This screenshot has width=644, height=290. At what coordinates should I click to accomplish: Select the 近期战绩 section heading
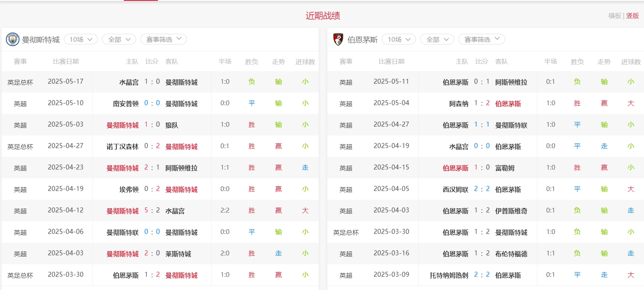(x=323, y=16)
